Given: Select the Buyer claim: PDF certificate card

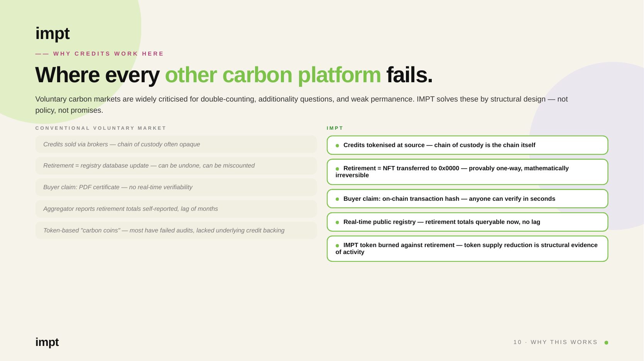Looking at the screenshot, I should click(x=176, y=187).
